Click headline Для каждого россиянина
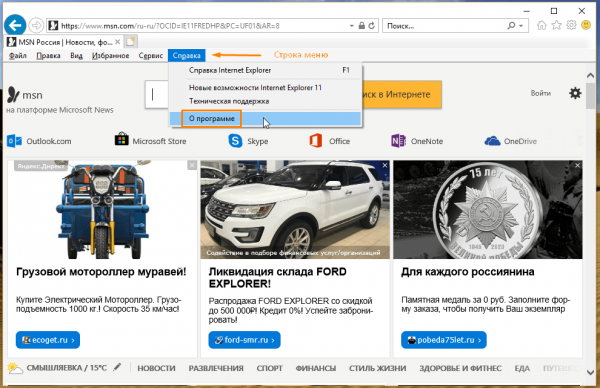Image resolution: width=600 pixels, height=388 pixels. tap(468, 272)
